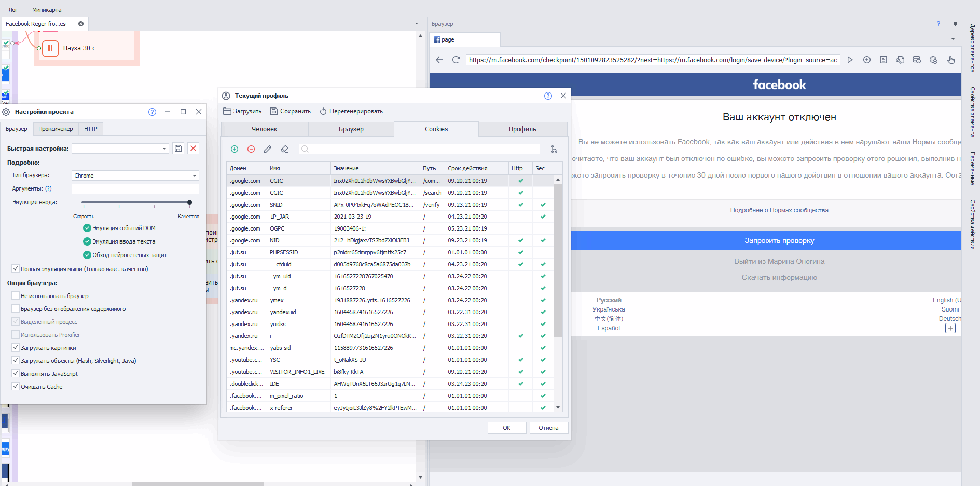
Task: Open help for the Настройки проекта window
Action: (152, 112)
